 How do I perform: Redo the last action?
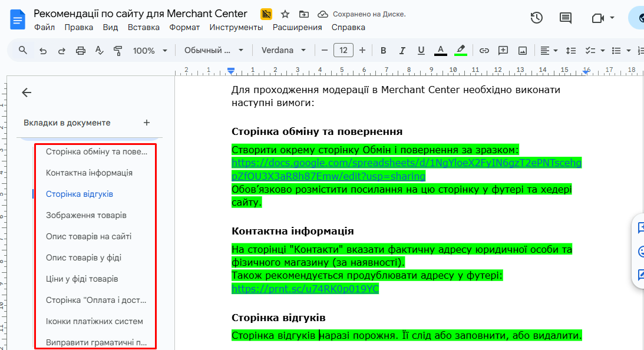point(62,51)
